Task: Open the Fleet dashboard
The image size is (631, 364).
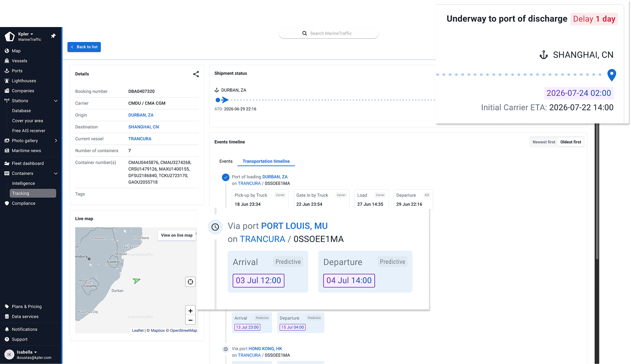Action: pyautogui.click(x=28, y=163)
